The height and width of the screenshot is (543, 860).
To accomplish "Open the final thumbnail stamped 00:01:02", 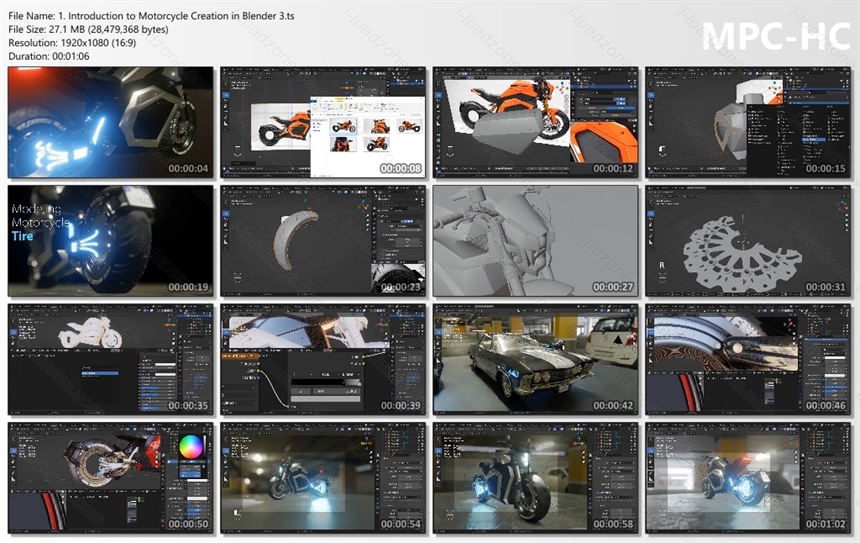I will (x=748, y=478).
